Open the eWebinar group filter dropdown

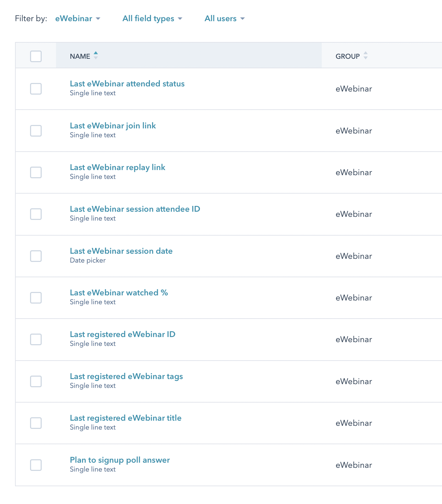(x=78, y=18)
